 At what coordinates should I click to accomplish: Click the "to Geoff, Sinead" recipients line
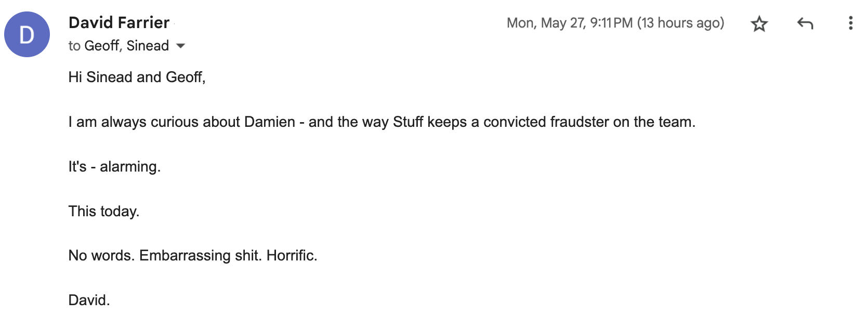[x=119, y=46]
